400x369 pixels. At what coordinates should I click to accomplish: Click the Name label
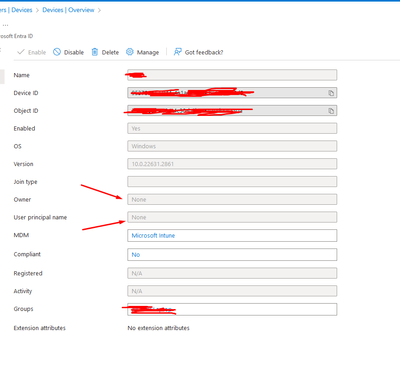point(22,75)
